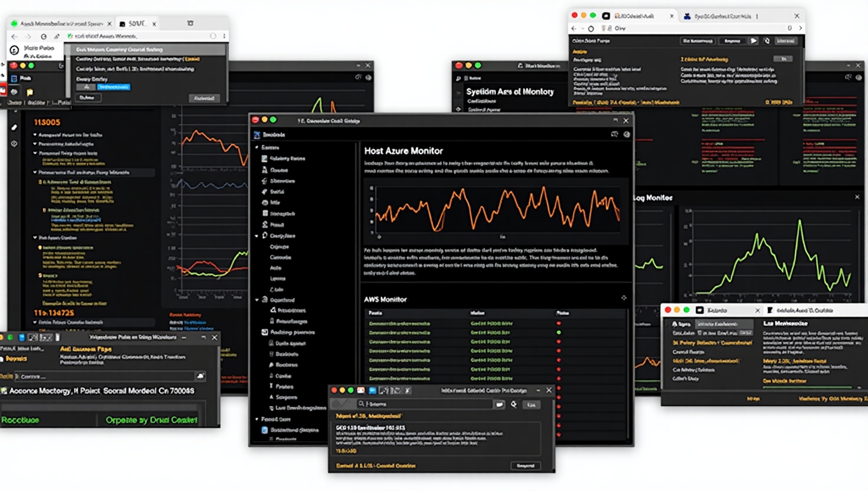868x491 pixels.
Task: Click the reload icon in top-right browser window
Action: pyautogui.click(x=590, y=28)
